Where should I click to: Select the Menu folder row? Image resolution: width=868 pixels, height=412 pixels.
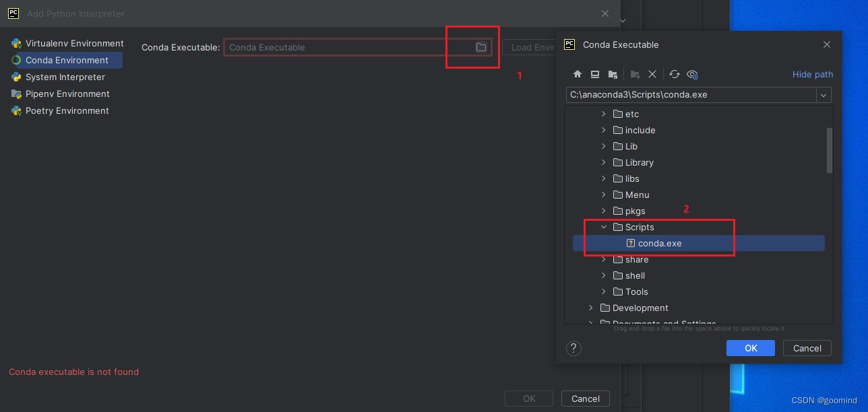699,195
